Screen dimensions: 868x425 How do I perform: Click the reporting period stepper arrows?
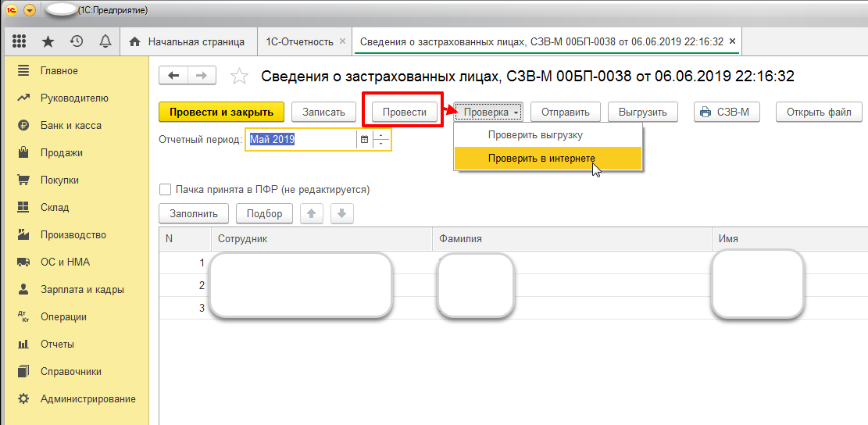(381, 140)
